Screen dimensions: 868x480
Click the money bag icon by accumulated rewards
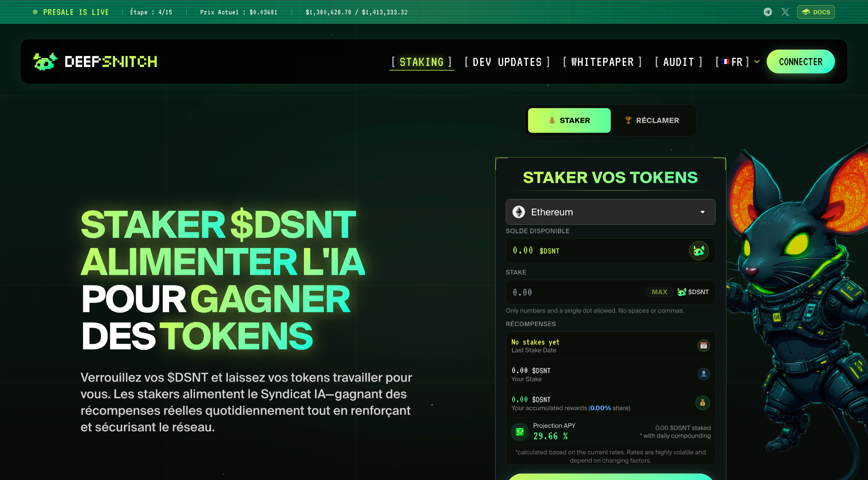point(703,403)
